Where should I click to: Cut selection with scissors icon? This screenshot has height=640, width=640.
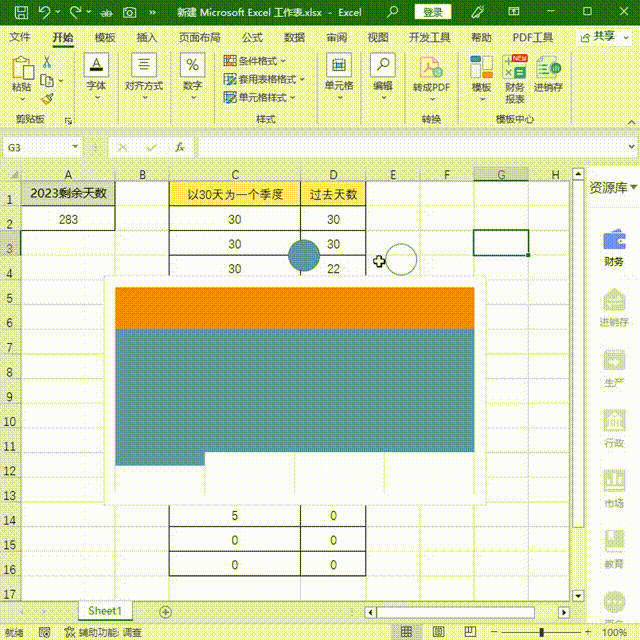[47, 62]
